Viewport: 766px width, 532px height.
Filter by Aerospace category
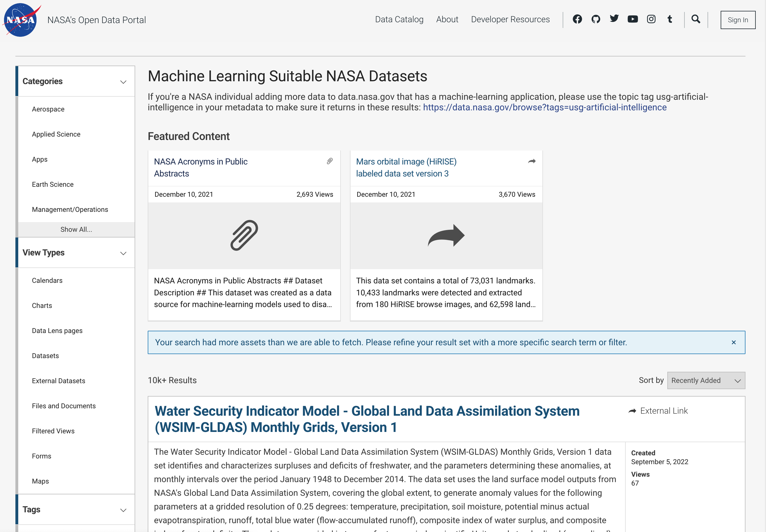(x=48, y=109)
